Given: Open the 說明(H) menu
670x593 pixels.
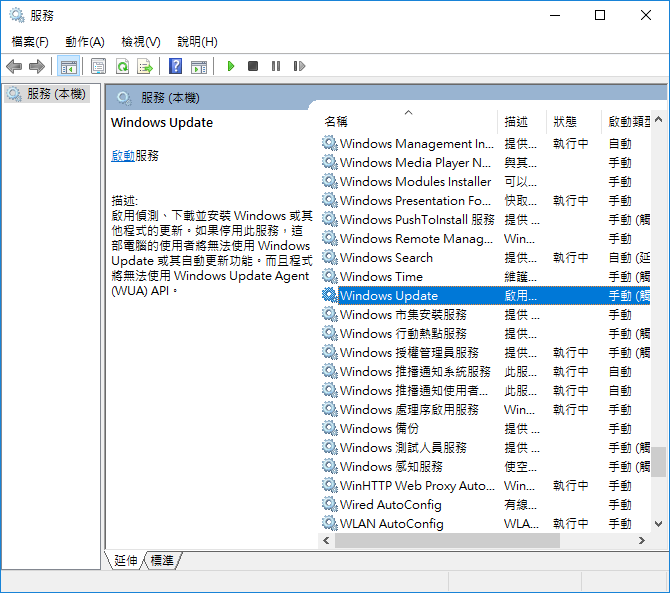Looking at the screenshot, I should click(x=197, y=42).
